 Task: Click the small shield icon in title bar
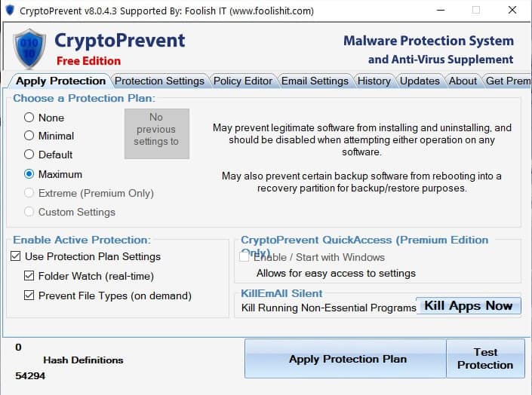(10, 10)
